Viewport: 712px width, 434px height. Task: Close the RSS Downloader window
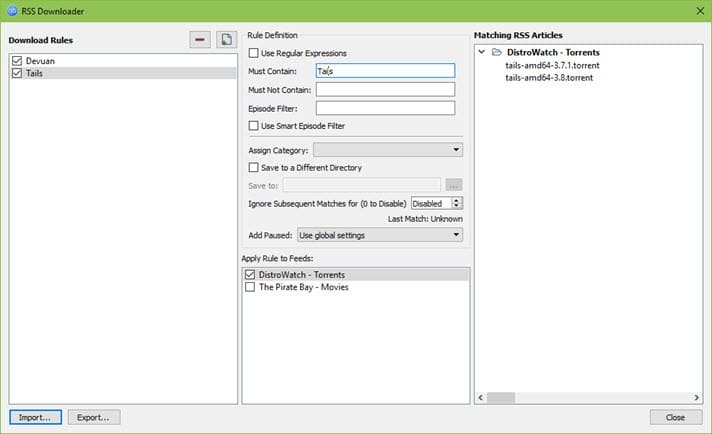[x=700, y=11]
